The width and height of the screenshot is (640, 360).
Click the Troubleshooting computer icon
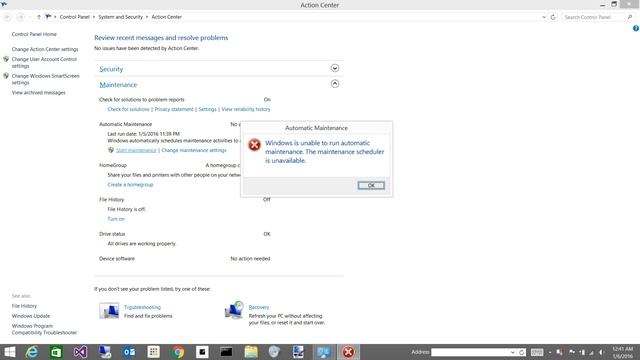109,311
